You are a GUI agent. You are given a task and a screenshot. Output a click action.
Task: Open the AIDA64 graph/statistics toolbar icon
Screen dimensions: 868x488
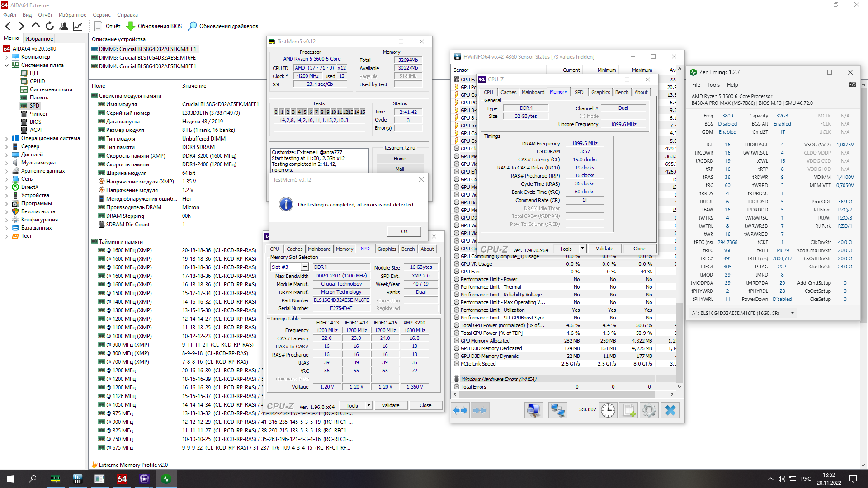tap(78, 26)
